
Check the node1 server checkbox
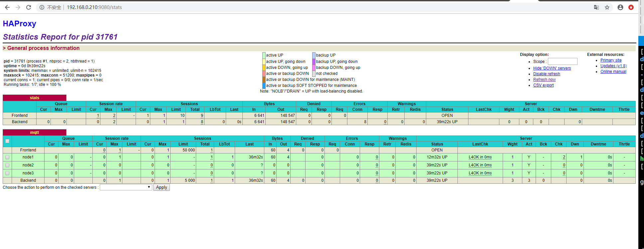pyautogui.click(x=7, y=157)
